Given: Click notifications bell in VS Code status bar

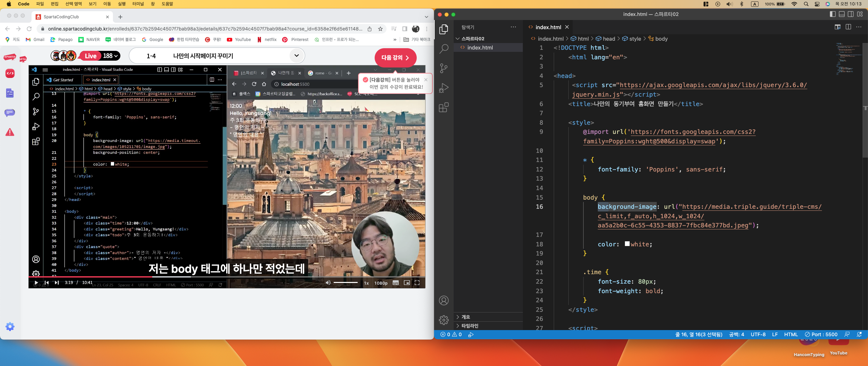Looking at the screenshot, I should pos(859,334).
